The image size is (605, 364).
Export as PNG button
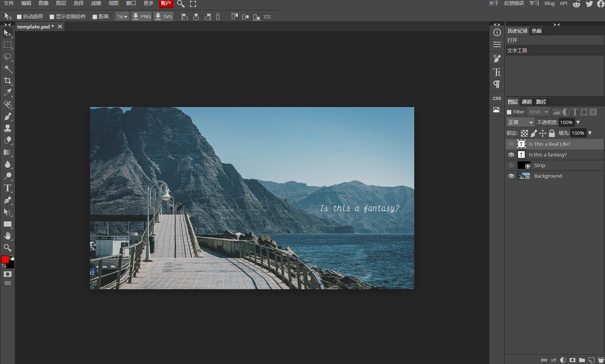coord(141,16)
